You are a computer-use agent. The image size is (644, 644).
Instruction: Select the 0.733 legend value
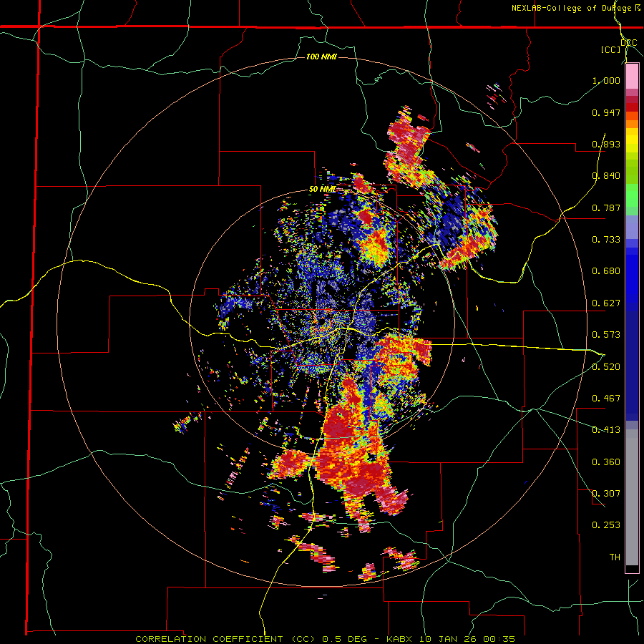[606, 240]
